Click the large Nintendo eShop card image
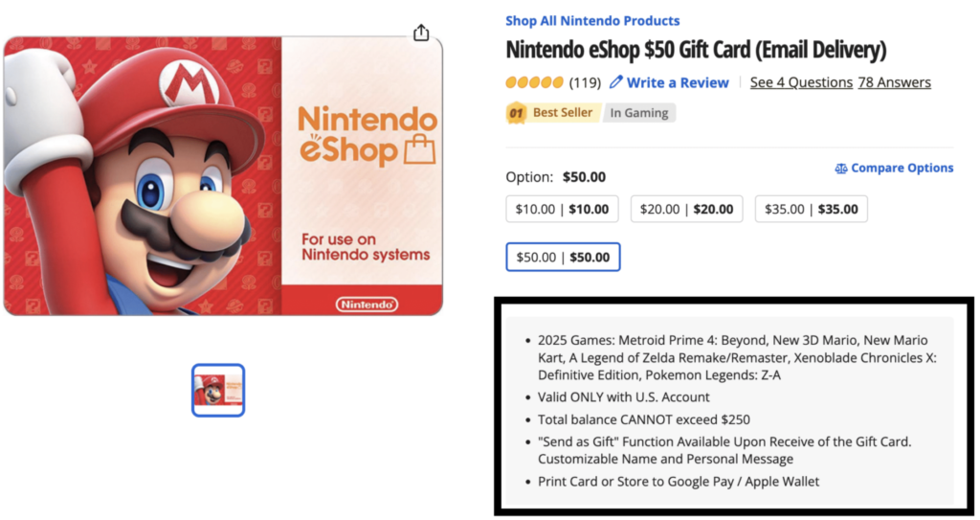980x520 pixels. (223, 176)
